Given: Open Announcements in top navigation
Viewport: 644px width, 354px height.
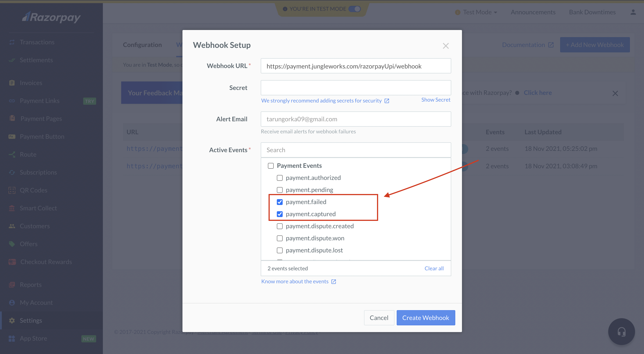Looking at the screenshot, I should [x=533, y=12].
